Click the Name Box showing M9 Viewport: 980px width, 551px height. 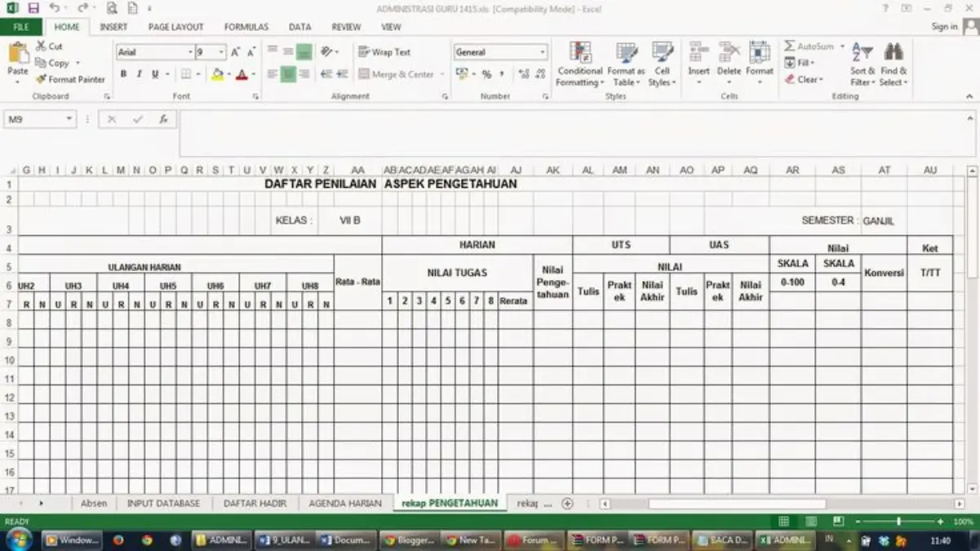pyautogui.click(x=39, y=119)
